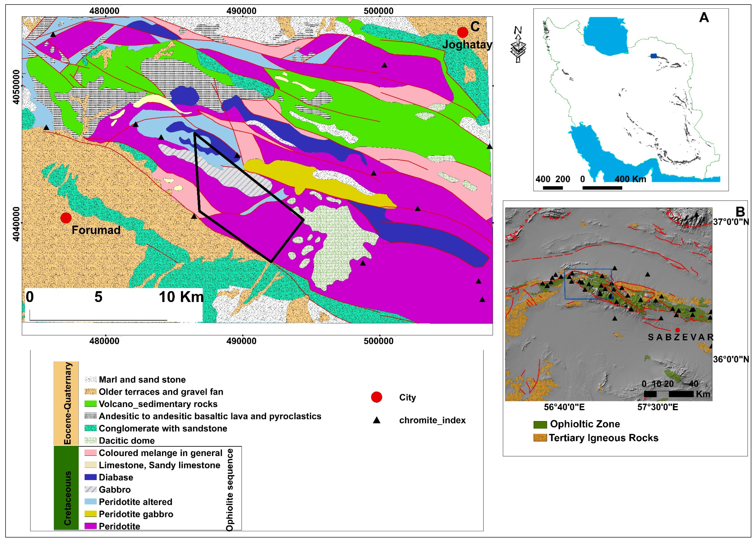Click the Gabbro hatched legend swatch

tap(90, 489)
